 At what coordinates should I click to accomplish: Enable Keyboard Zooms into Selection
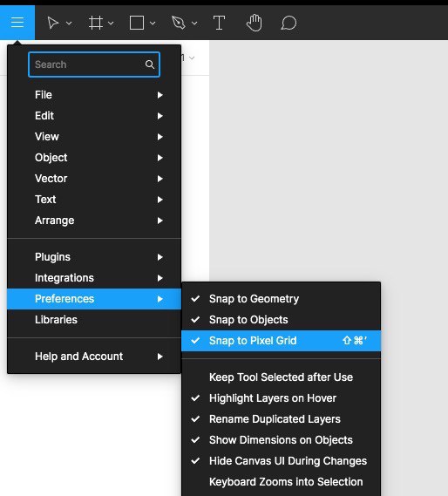pyautogui.click(x=282, y=482)
